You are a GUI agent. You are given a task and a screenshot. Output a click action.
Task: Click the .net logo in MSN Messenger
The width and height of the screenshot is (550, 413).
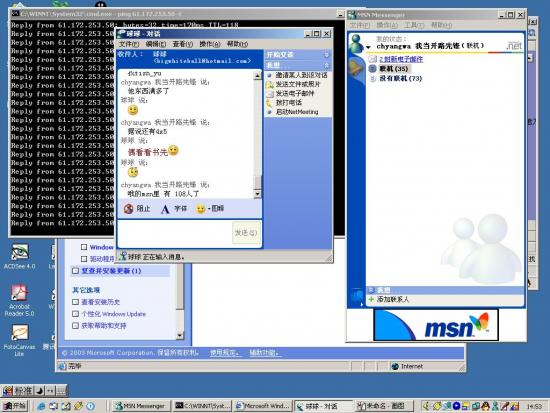514,45
